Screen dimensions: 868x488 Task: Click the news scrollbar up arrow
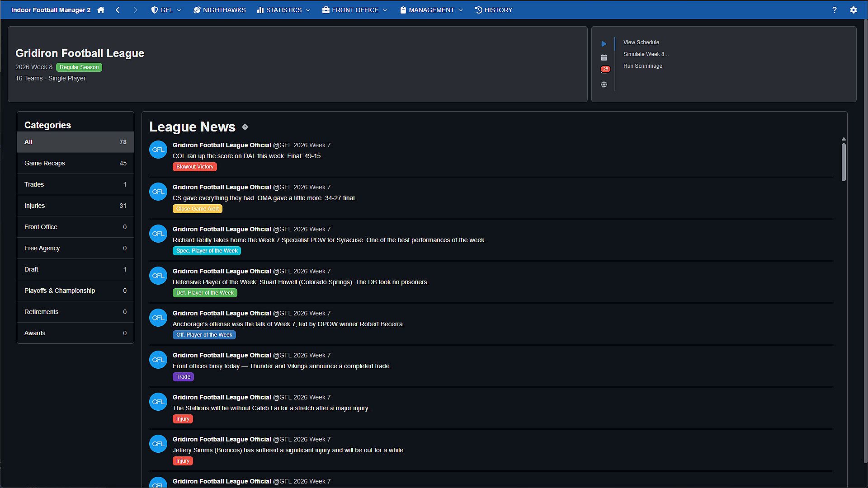[844, 139]
